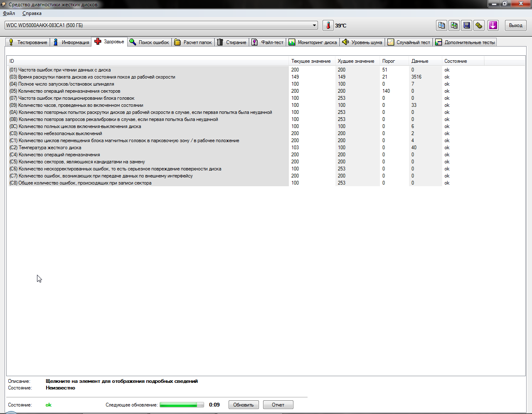The width and height of the screenshot is (532, 414).
Task: Sort by the Худшее значение column header
Action: coord(357,61)
